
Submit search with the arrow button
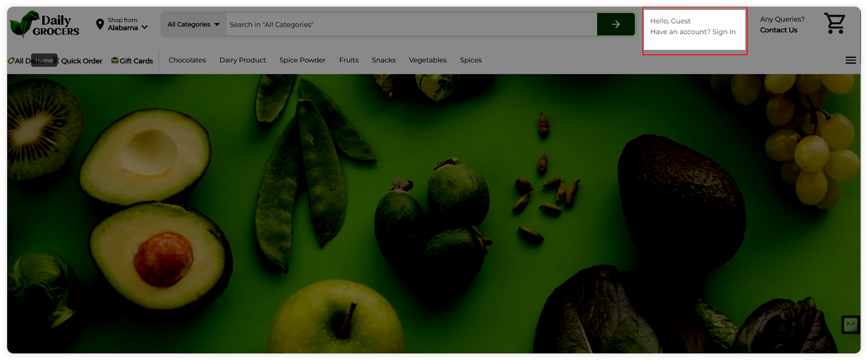pos(616,24)
